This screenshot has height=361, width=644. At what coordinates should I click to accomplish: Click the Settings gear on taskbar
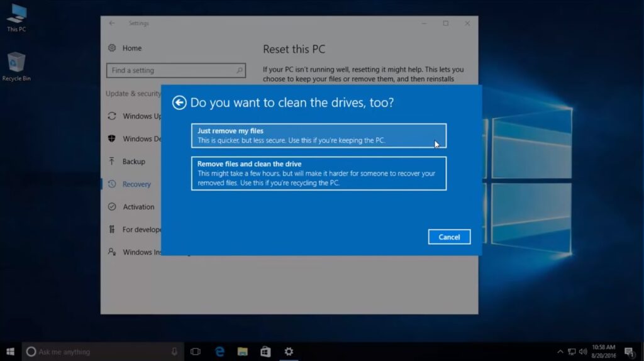pos(289,352)
